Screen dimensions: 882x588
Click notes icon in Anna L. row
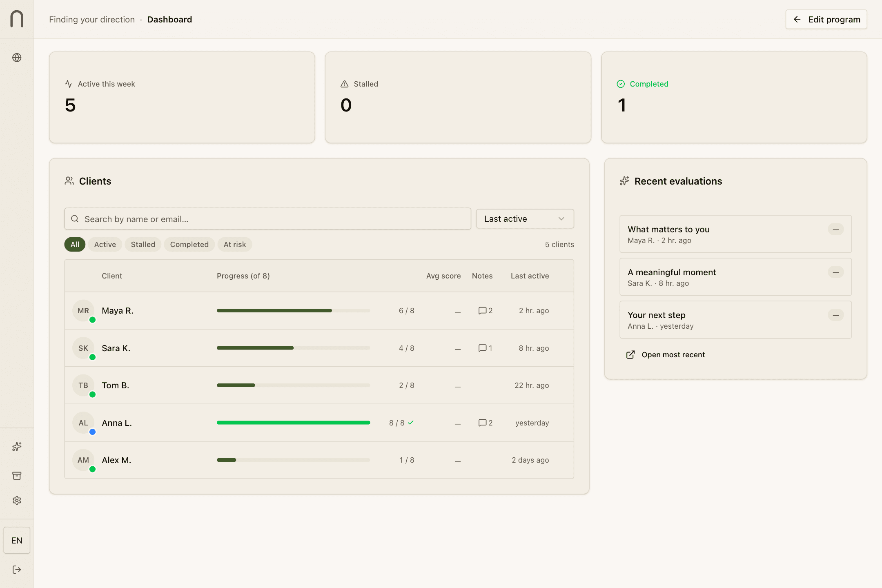point(482,423)
